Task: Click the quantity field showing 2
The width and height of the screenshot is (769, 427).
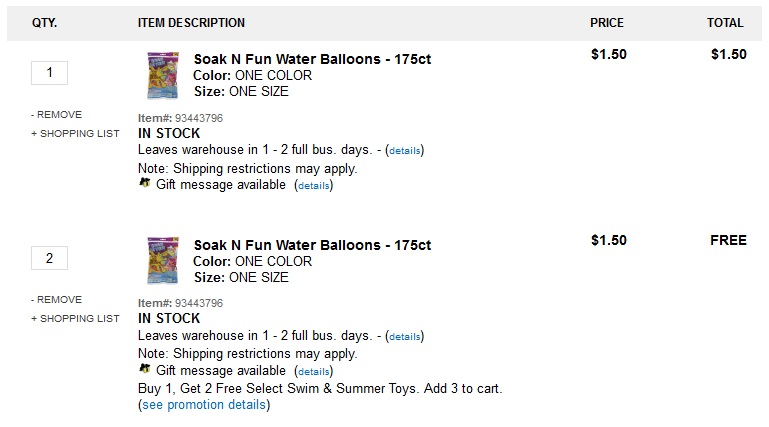Action: click(x=50, y=258)
